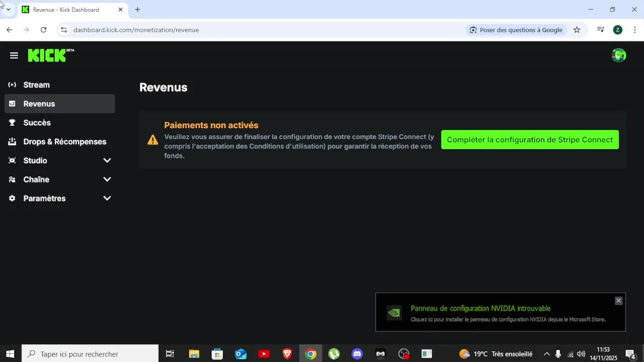This screenshot has width=644, height=362.
Task: Open the weather widget showing 19°C
Action: pos(496,354)
